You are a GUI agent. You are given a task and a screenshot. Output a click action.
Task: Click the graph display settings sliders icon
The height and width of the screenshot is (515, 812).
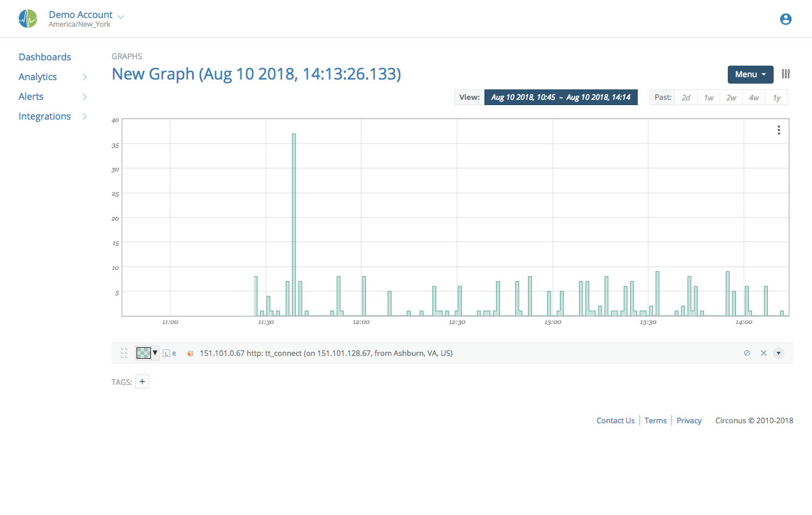point(786,74)
